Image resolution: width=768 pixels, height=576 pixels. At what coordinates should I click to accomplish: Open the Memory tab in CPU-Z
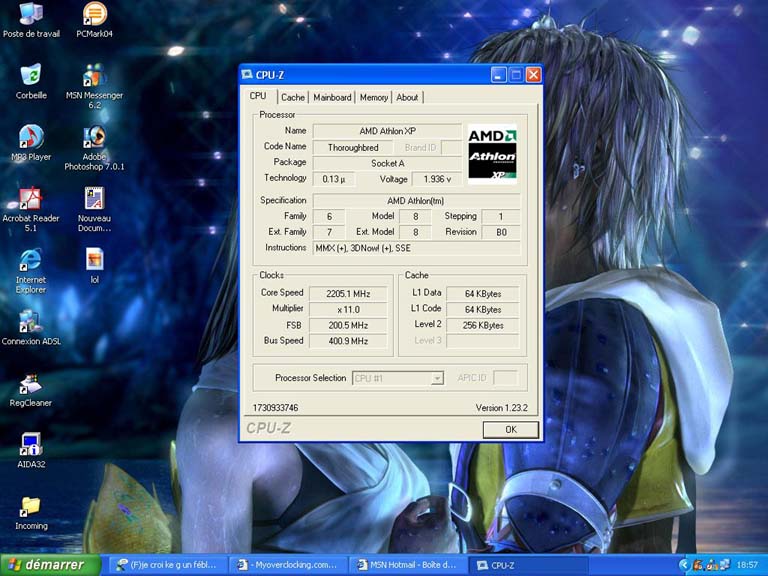(374, 97)
